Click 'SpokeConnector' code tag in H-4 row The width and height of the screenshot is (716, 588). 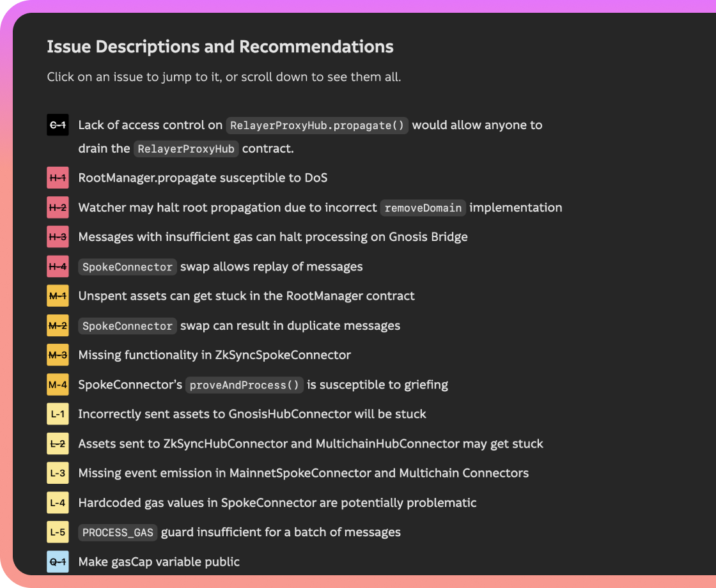(127, 267)
